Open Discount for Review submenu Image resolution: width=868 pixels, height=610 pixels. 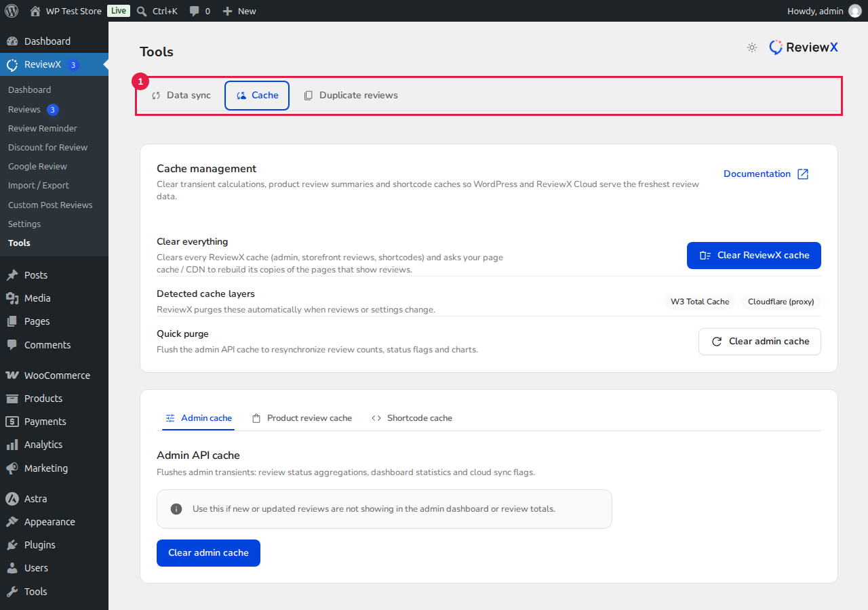coord(48,147)
